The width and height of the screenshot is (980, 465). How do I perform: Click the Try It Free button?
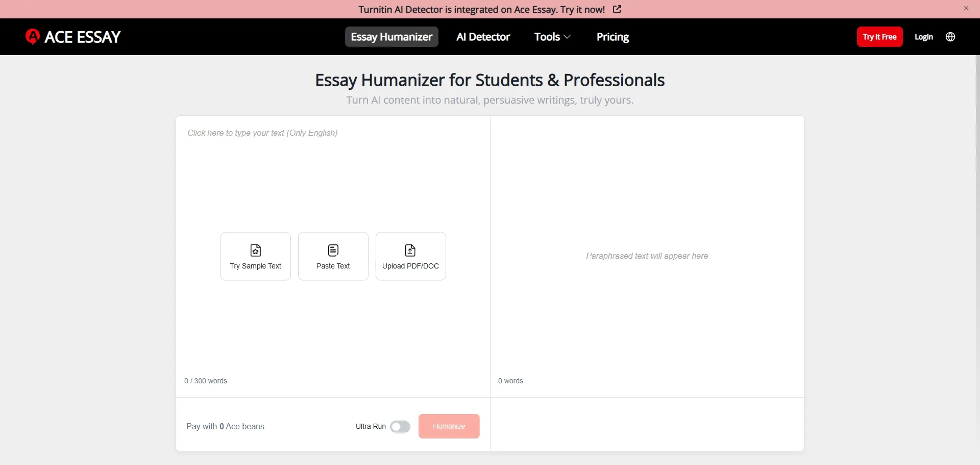(879, 37)
